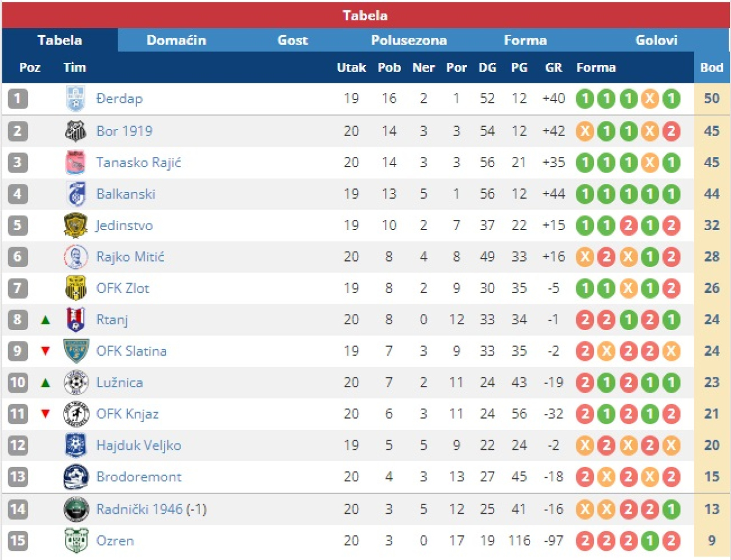Click the Đerdap club crest icon
Screen dimensions: 731x560
point(75,99)
